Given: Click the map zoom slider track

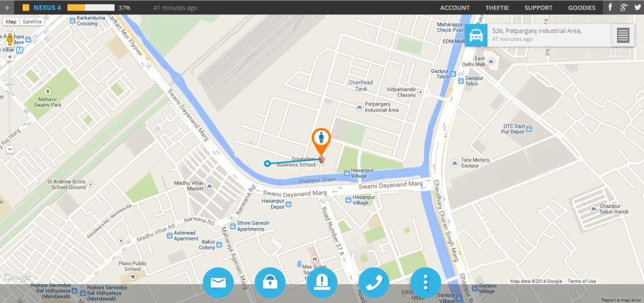Looking at the screenshot, I should pos(10,103).
